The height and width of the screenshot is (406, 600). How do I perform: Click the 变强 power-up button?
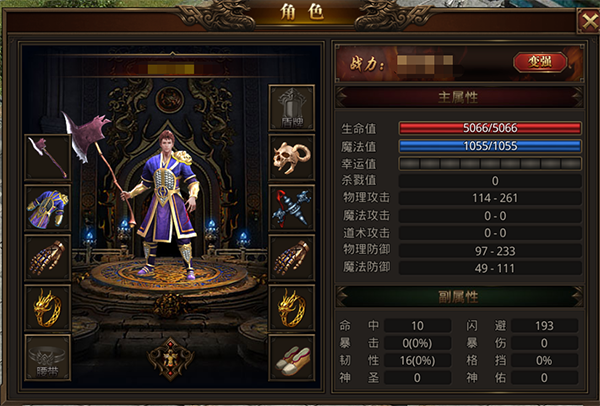[540, 62]
